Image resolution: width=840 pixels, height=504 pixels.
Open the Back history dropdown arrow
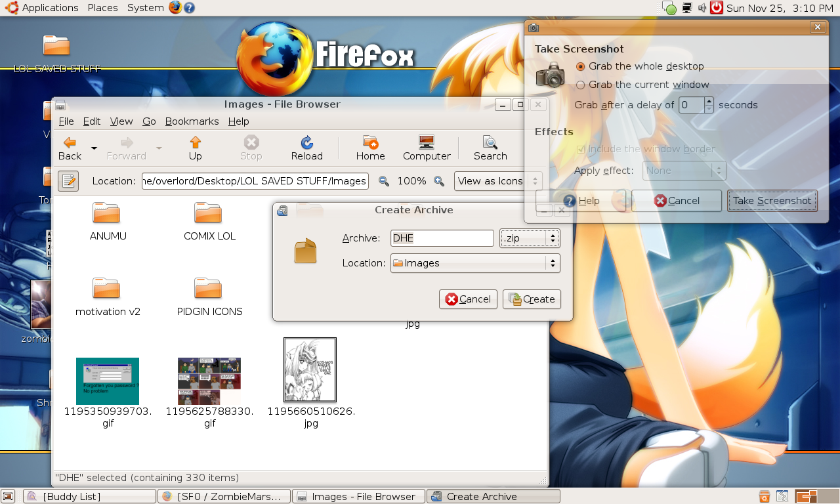pyautogui.click(x=94, y=148)
